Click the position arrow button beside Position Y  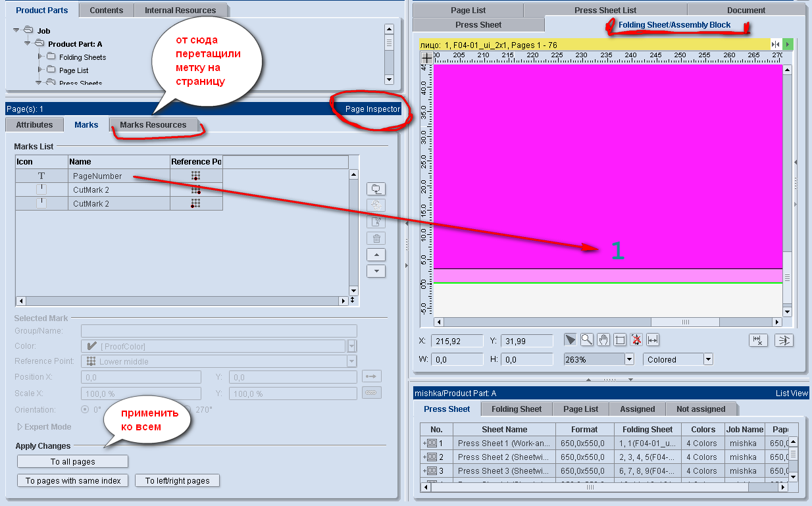[x=372, y=376]
